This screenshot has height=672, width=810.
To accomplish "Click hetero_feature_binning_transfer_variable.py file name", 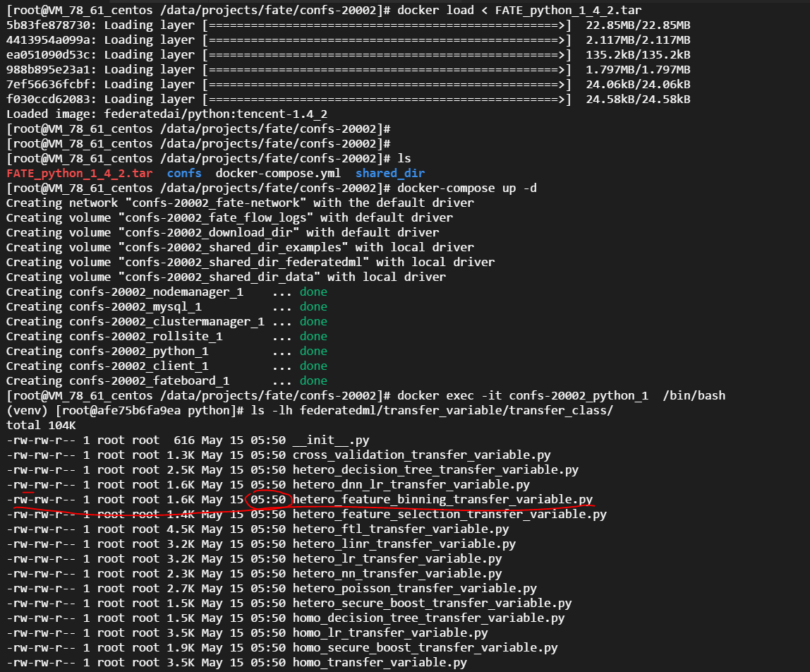I will point(442,499).
